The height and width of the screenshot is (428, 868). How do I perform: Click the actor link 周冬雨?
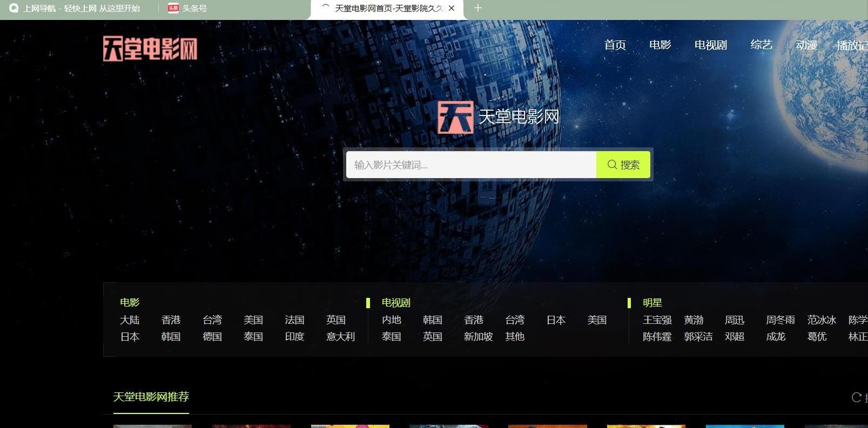tap(780, 320)
